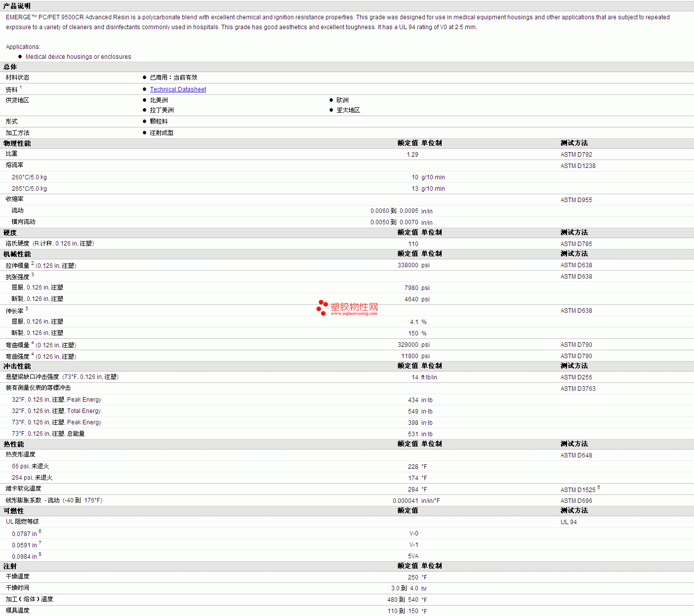Image resolution: width=694 pixels, height=616 pixels.
Task: Select the 260°C/5.0 kg melt flow row
Action: point(347,177)
